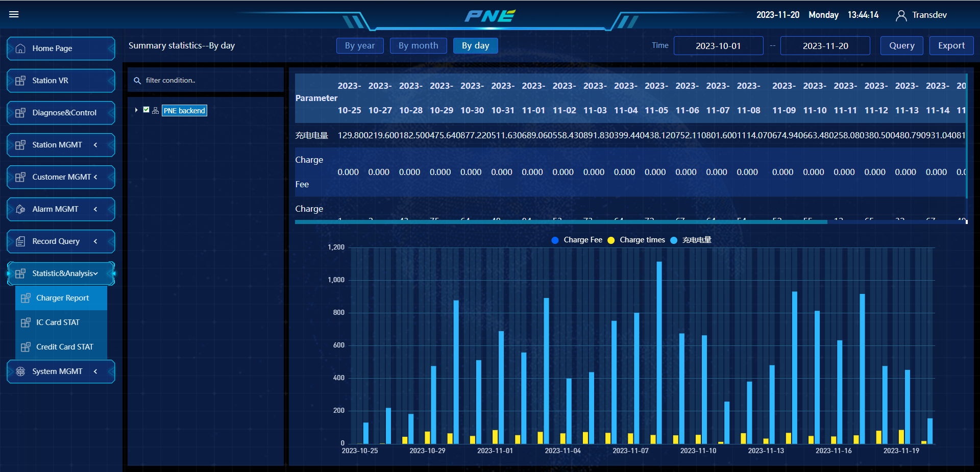
Task: Click the Diagnose&Control icon
Action: click(20, 113)
